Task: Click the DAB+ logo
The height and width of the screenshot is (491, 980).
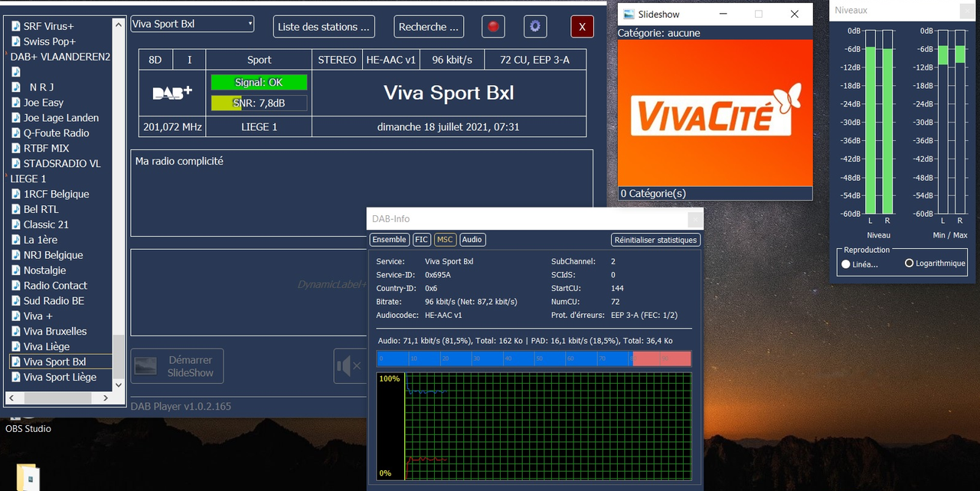Action: coord(172,93)
